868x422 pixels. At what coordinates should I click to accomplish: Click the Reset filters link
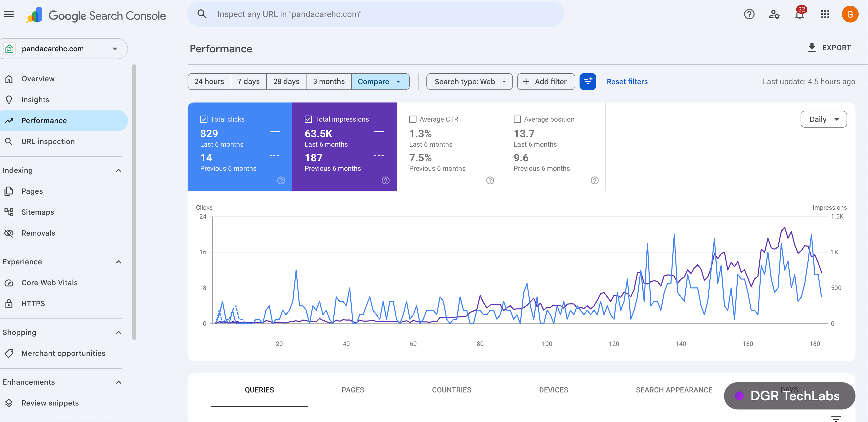627,82
